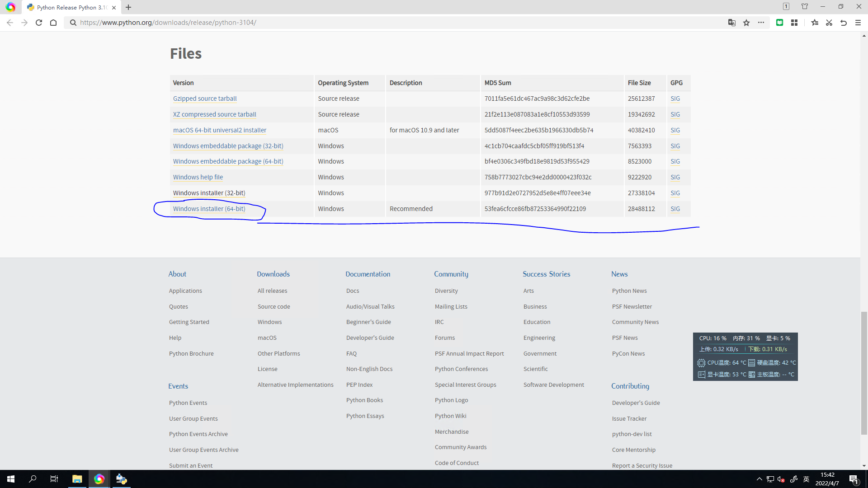Toggle the browser sidebar panel icon
The image size is (868, 488).
tap(795, 23)
